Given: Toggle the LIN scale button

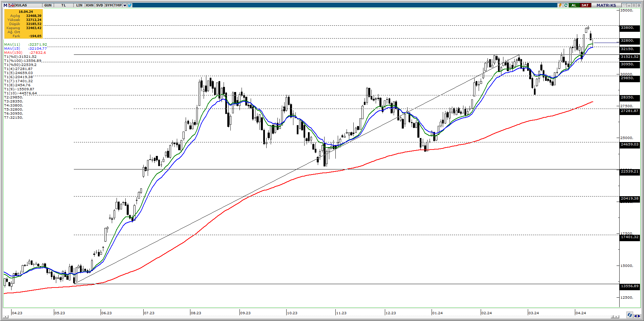Looking at the screenshot, I should point(79,5).
